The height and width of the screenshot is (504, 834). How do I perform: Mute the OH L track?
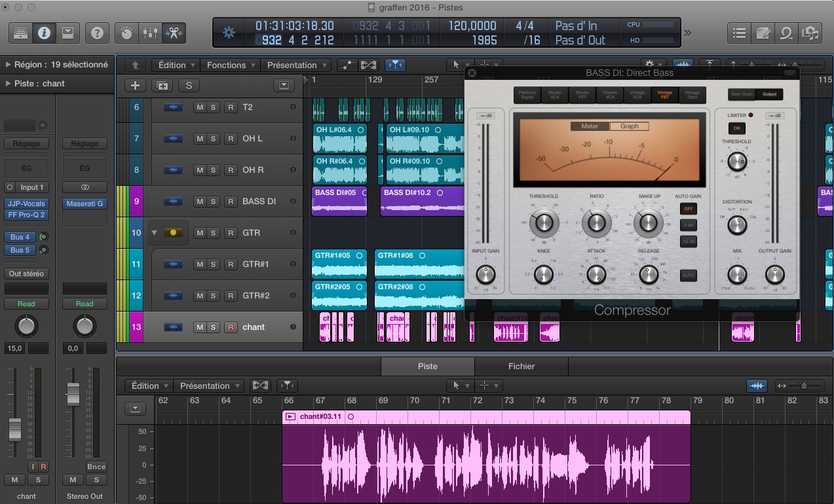point(199,138)
